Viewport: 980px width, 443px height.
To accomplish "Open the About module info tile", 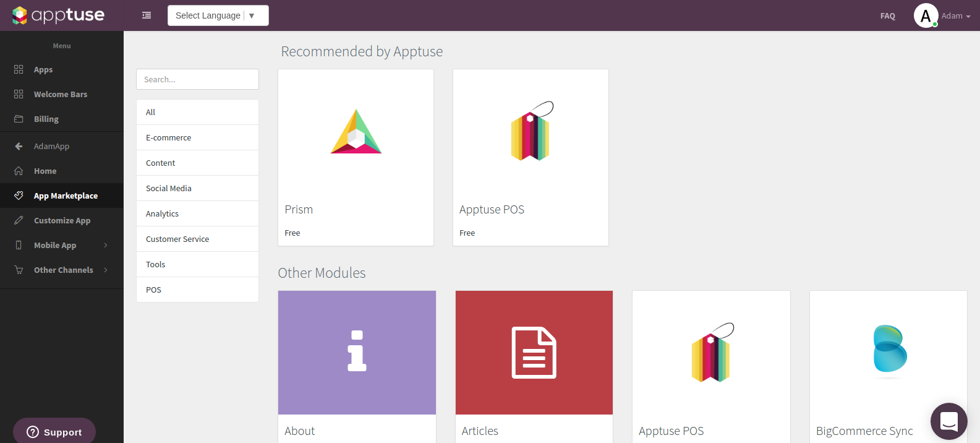I will point(357,353).
